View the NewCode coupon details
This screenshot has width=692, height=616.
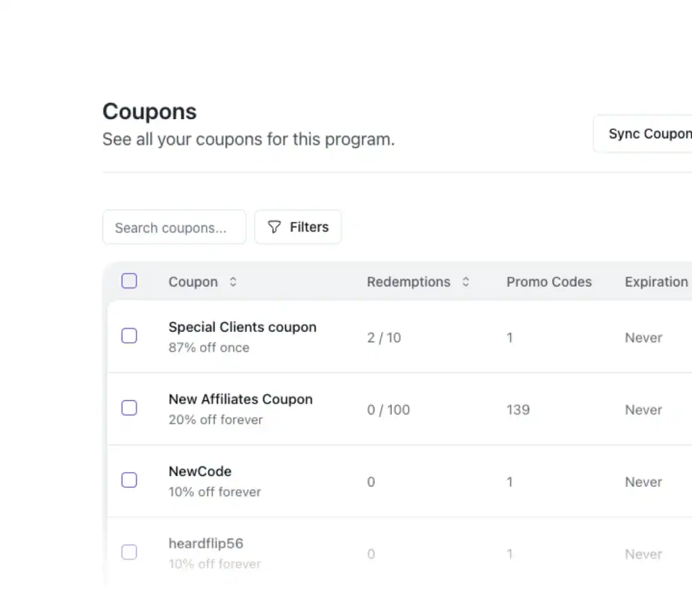point(199,471)
